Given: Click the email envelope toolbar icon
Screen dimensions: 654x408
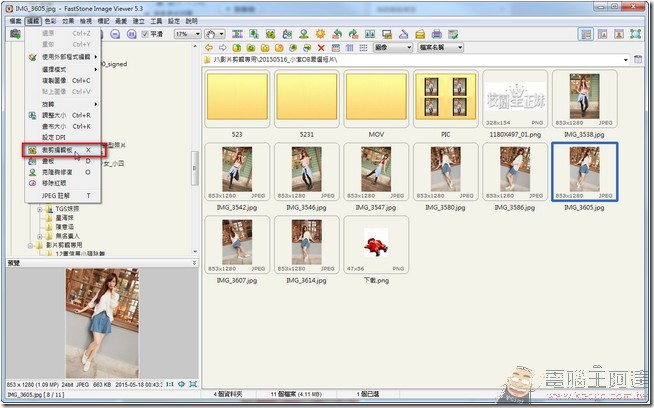Looking at the screenshot, I should click(420, 34).
